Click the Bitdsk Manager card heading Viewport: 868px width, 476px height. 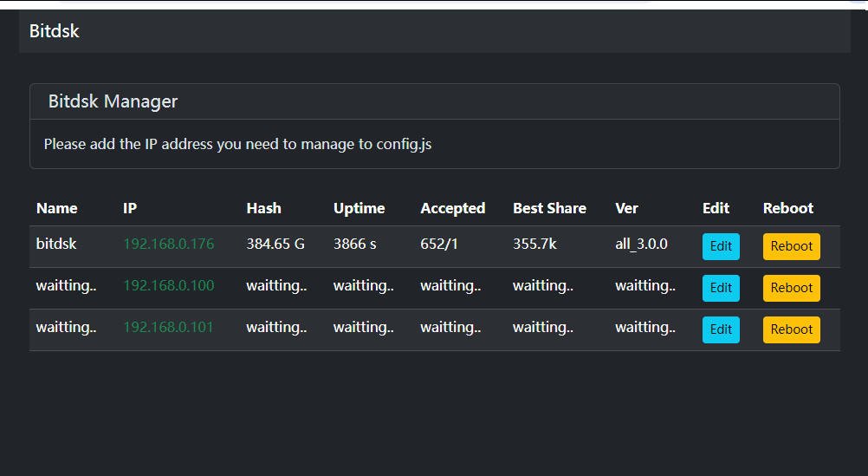tap(113, 101)
